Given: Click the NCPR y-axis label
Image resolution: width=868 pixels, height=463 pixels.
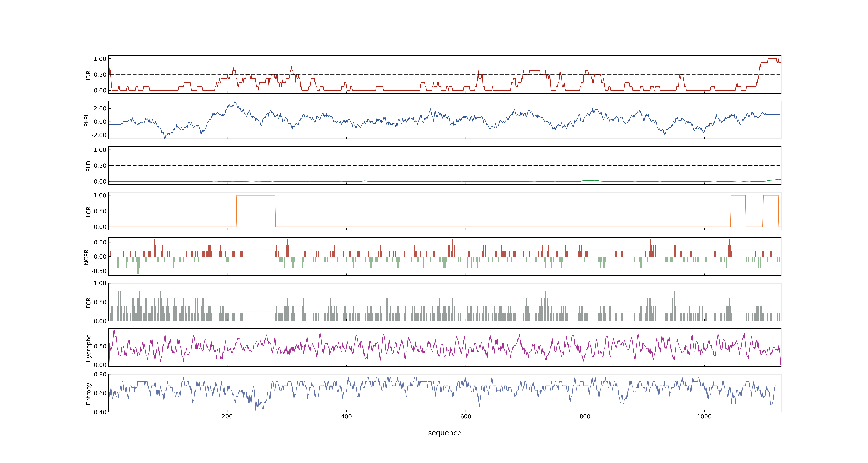Looking at the screenshot, I should point(86,257).
